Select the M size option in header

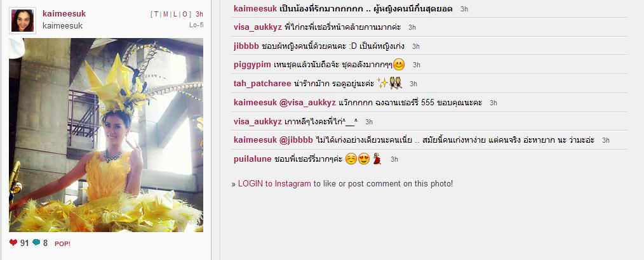[x=166, y=15]
